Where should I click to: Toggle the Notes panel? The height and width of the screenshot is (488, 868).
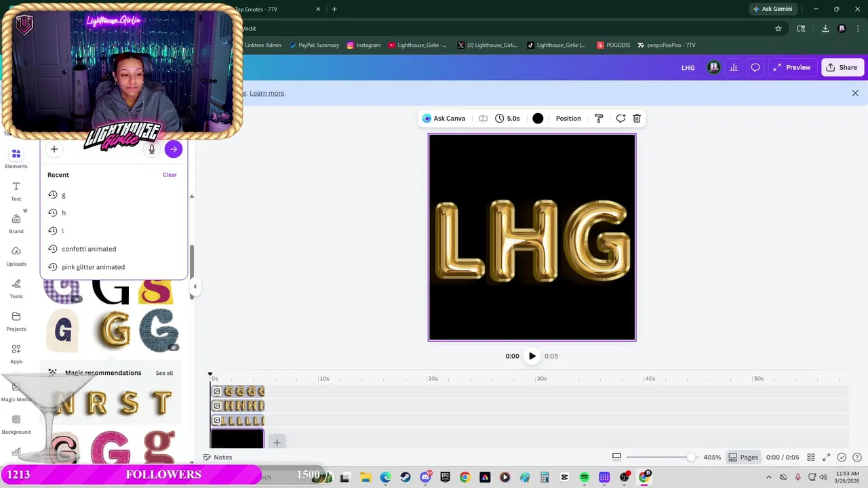[218, 457]
